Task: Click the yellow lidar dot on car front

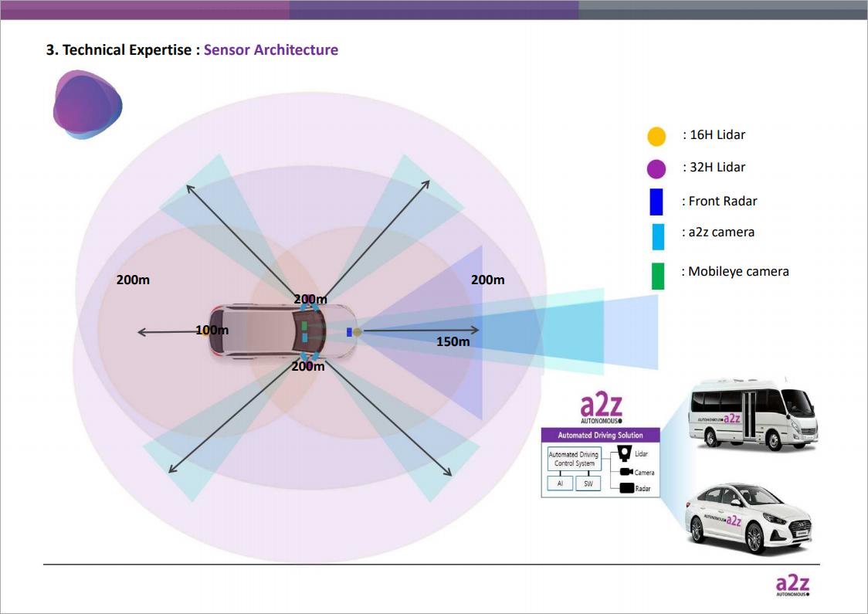Action: click(358, 332)
